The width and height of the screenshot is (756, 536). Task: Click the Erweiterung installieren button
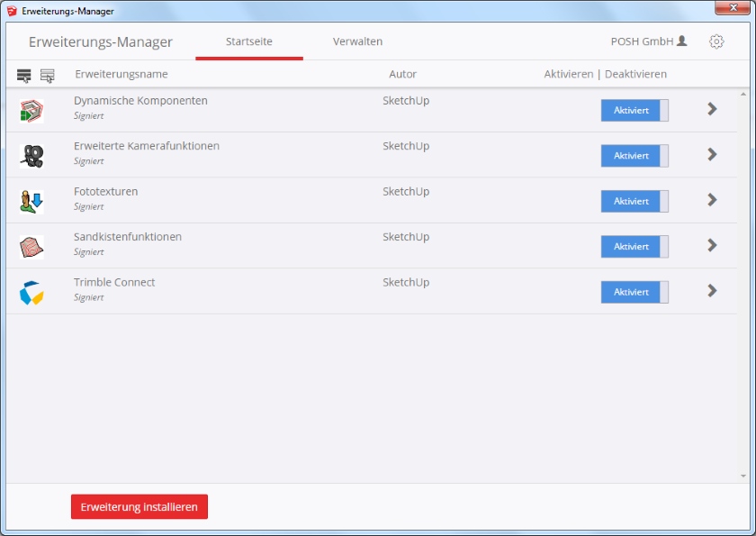[139, 507]
